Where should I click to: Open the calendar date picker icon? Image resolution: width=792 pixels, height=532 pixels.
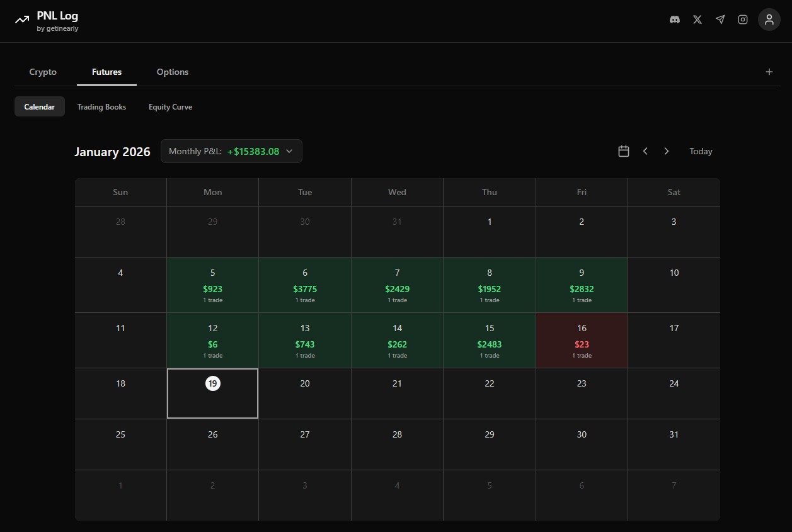tap(623, 151)
